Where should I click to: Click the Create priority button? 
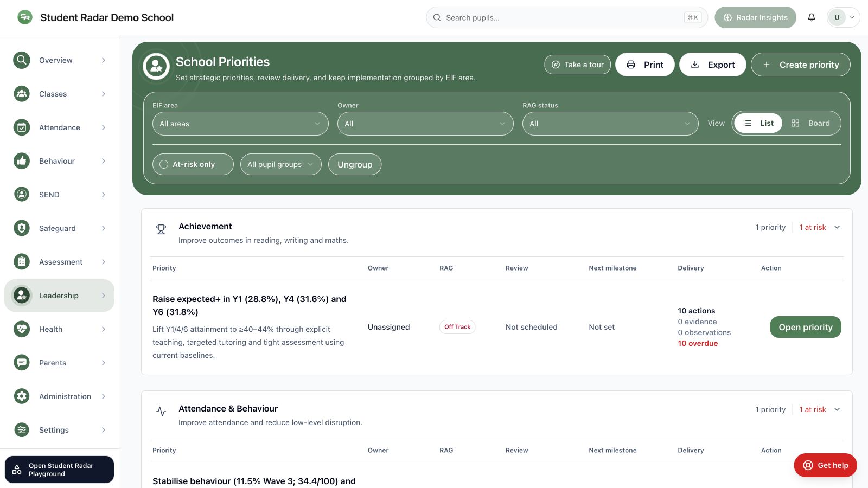(x=801, y=65)
